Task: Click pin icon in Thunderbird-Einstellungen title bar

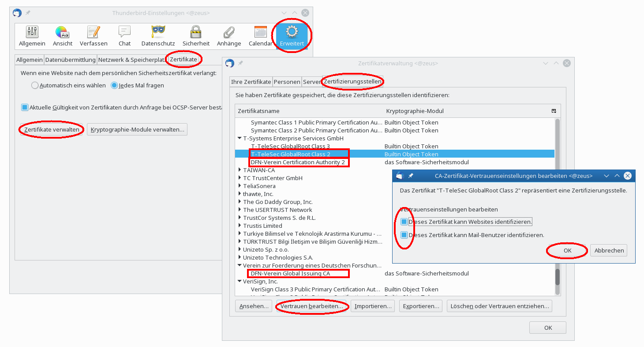Action: coord(28,13)
